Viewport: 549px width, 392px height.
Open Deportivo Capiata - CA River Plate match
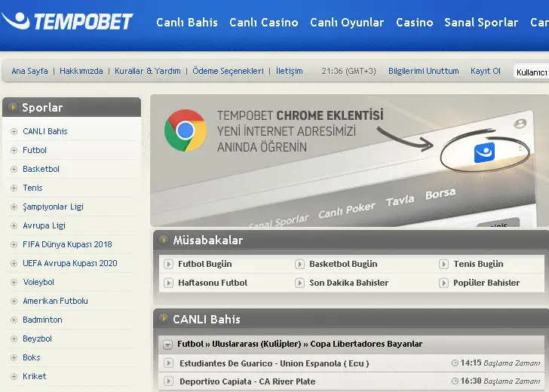(247, 381)
